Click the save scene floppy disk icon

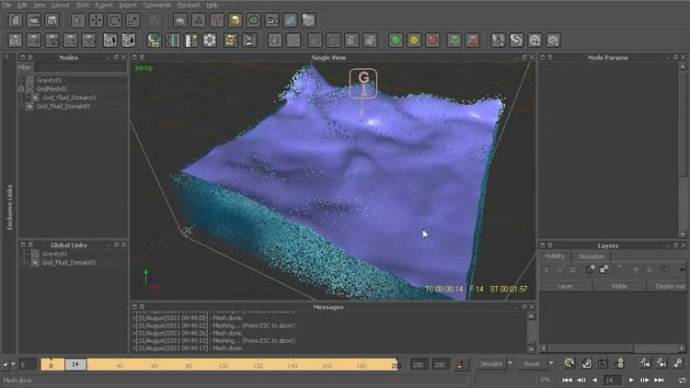(52, 20)
